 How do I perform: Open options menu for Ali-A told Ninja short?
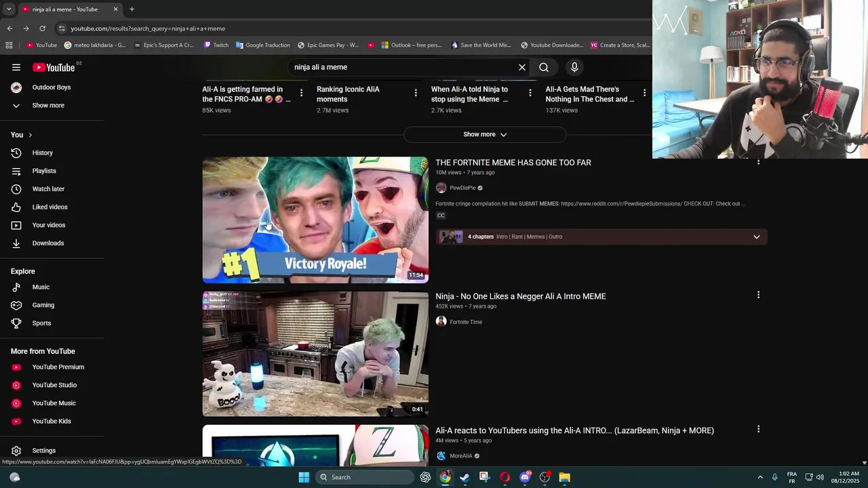pos(530,93)
